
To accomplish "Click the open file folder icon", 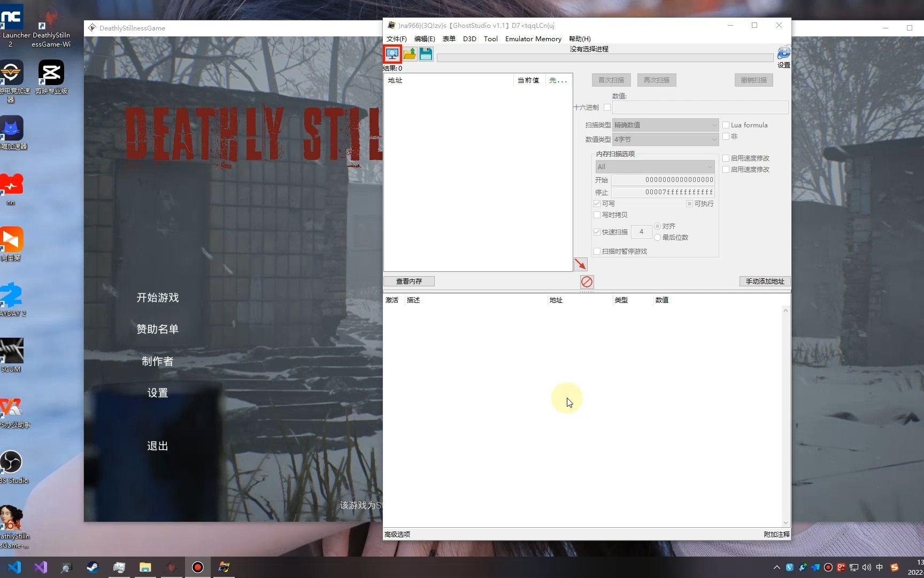I will point(410,54).
